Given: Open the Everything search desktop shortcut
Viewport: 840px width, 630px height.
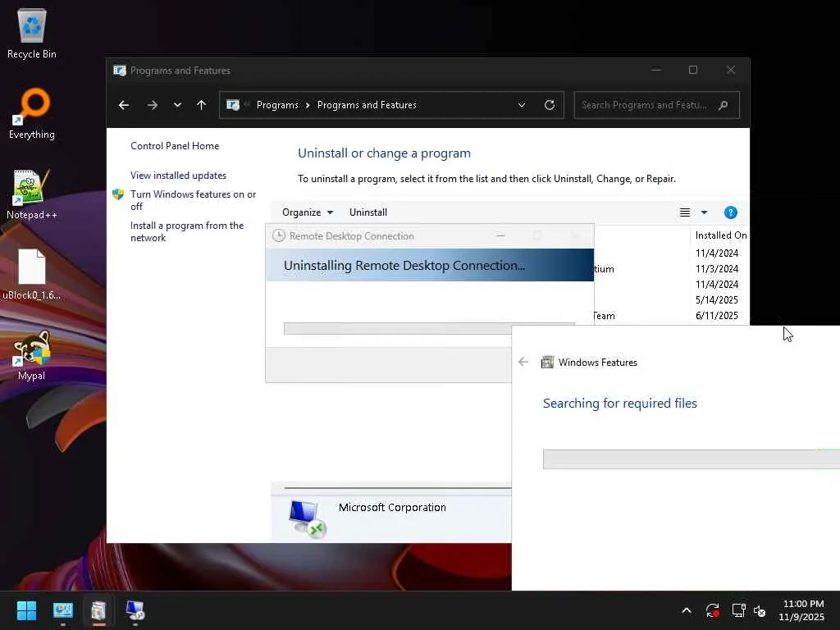Looking at the screenshot, I should pos(32,113).
